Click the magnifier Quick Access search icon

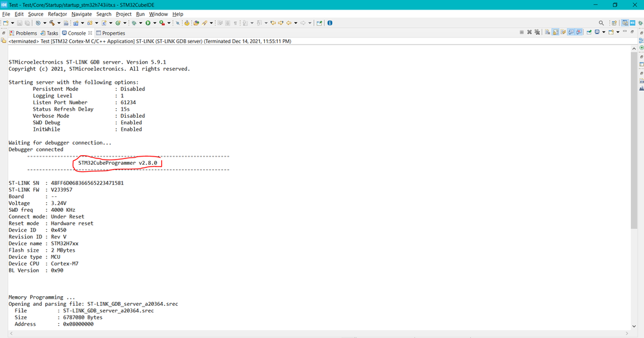click(x=601, y=23)
